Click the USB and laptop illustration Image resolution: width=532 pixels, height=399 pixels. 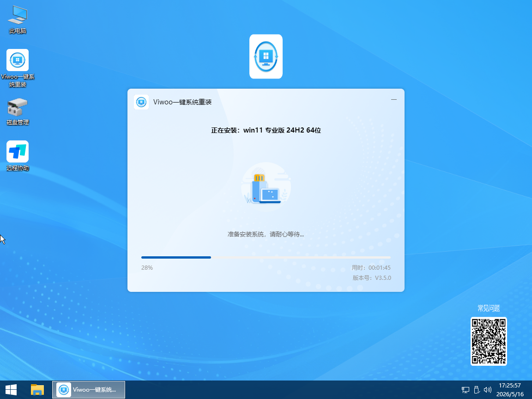coord(266,186)
